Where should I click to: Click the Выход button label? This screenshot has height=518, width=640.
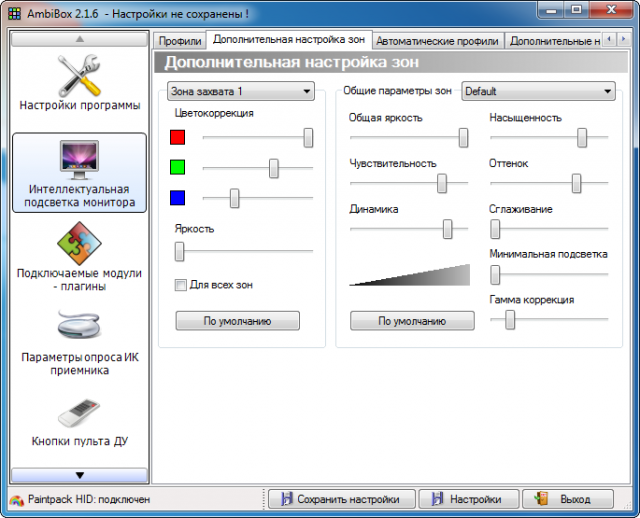point(575,499)
